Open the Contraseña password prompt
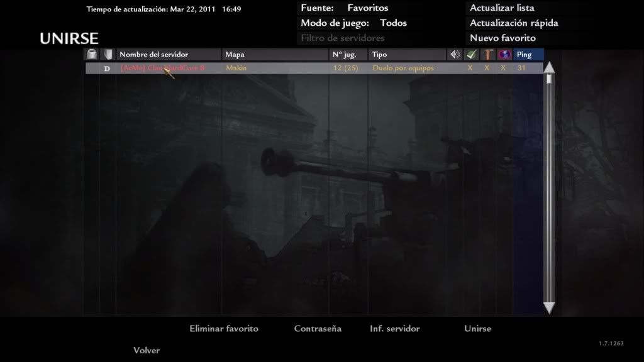The width and height of the screenshot is (644, 362). [318, 329]
